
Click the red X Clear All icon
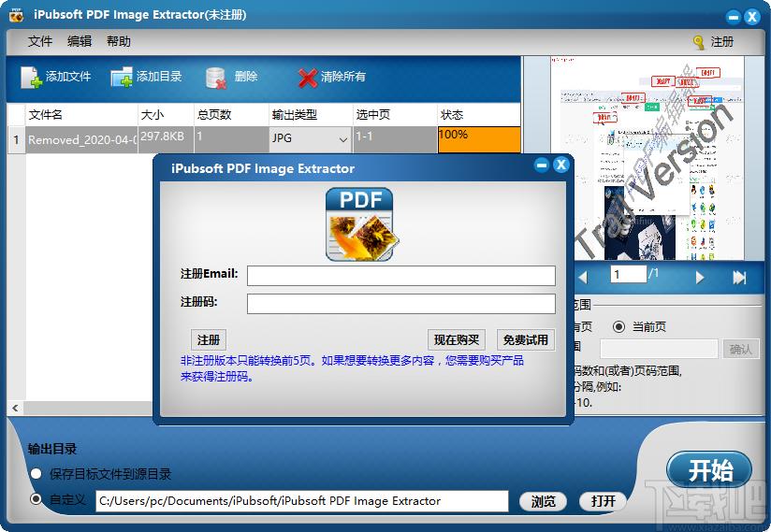point(307,78)
